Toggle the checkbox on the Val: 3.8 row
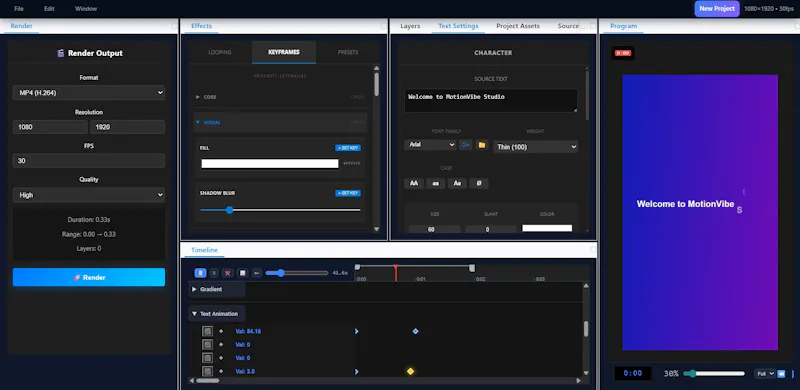Screen dimensions: 800x390 [208, 371]
